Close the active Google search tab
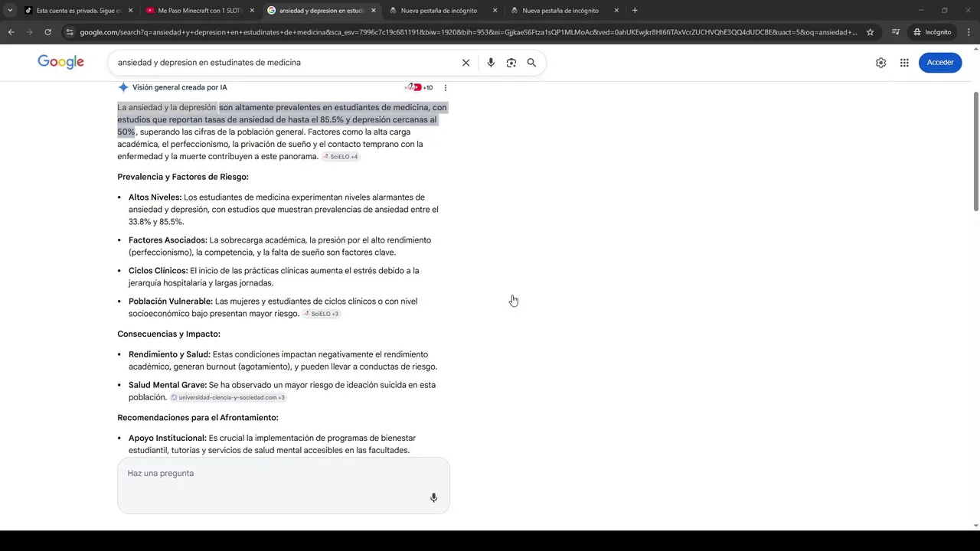This screenshot has width=980, height=551. click(x=374, y=11)
